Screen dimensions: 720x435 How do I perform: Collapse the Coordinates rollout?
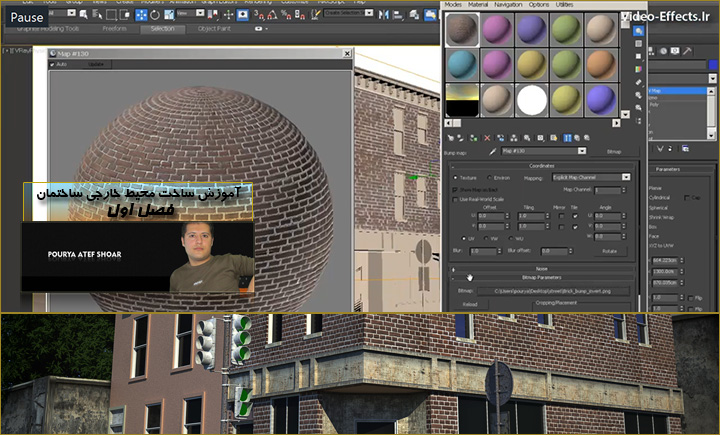(x=542, y=165)
